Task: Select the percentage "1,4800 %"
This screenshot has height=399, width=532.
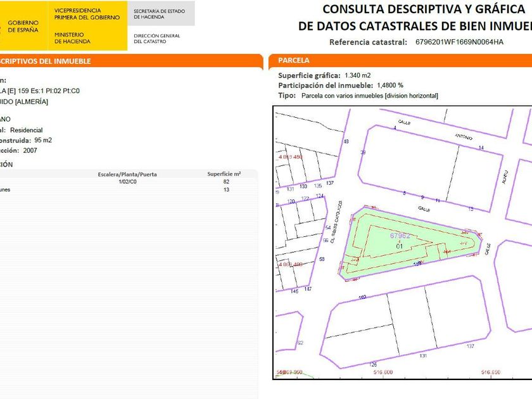Action: [390, 85]
